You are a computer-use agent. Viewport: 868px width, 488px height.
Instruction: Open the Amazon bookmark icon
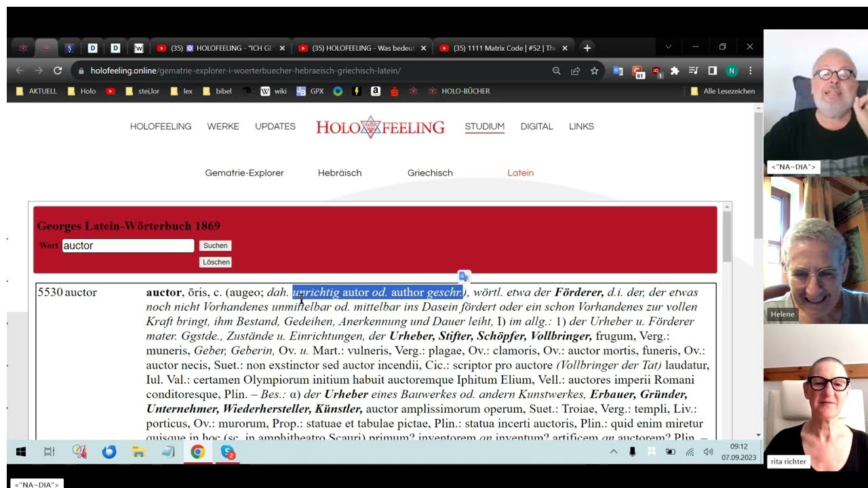click(375, 91)
